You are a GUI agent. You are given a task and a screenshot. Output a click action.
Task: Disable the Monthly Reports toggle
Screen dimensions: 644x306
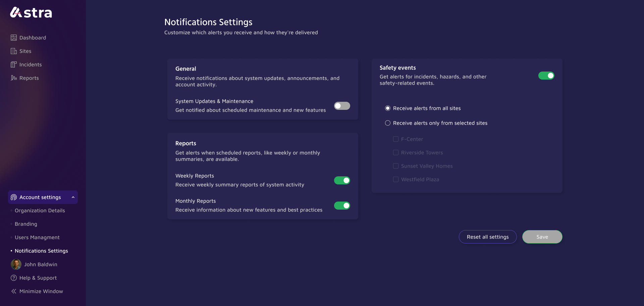pos(342,206)
